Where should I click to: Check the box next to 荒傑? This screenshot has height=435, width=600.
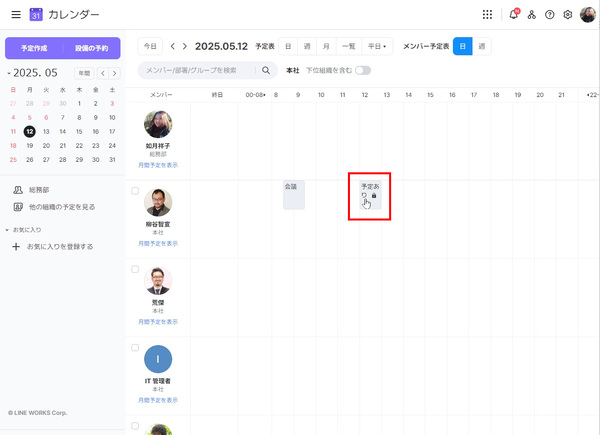(135, 269)
